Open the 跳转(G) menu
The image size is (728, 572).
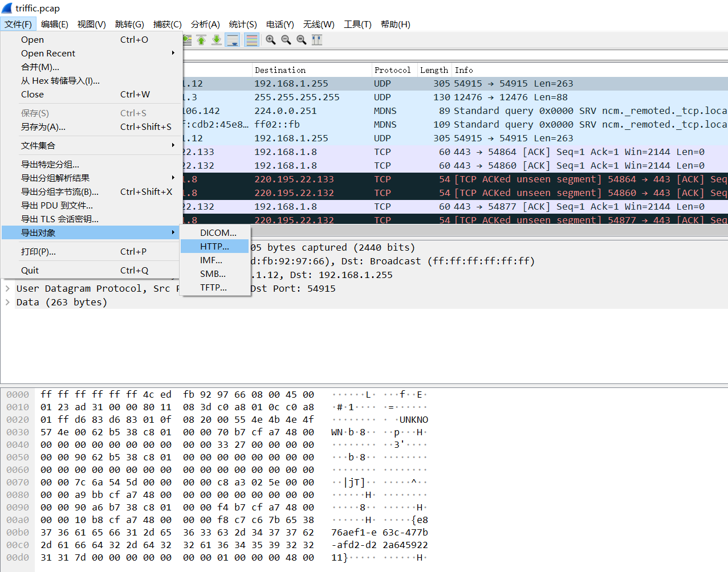129,24
